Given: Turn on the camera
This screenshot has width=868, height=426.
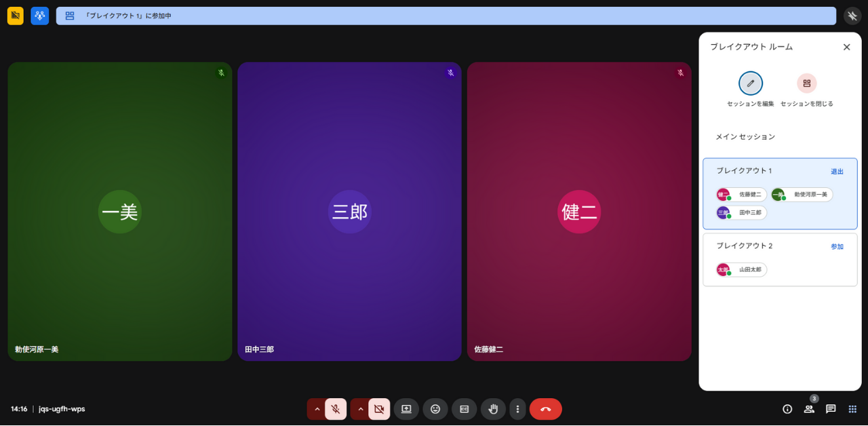Looking at the screenshot, I should coord(379,409).
